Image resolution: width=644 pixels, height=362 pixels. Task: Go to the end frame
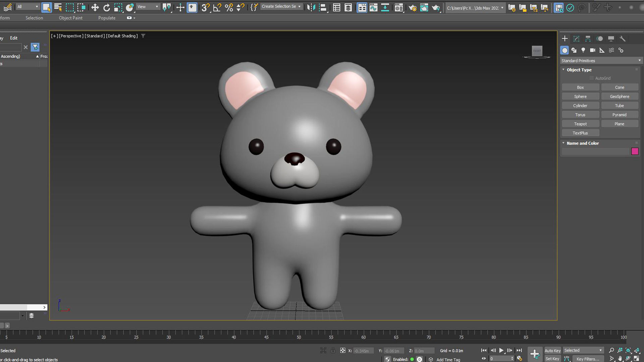click(x=519, y=351)
